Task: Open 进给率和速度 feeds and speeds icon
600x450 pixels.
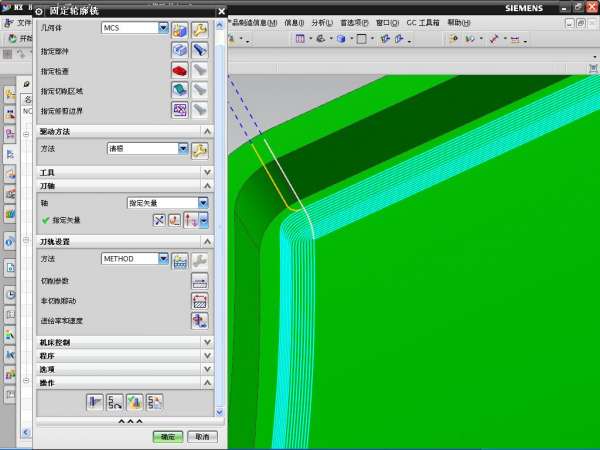Action: (x=199, y=321)
